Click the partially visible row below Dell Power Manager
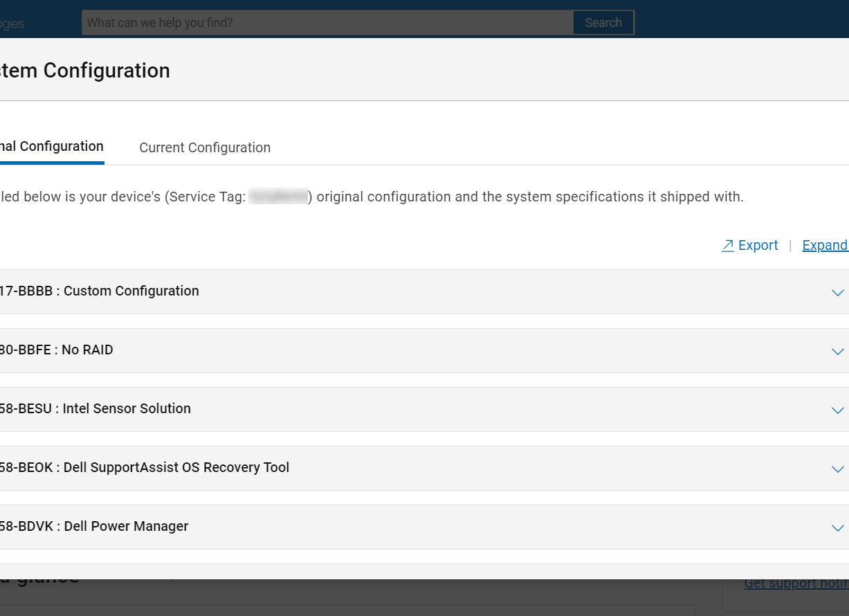 (415, 572)
